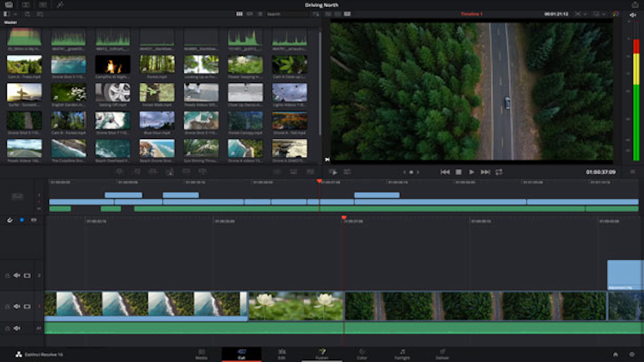Go to last frame button
Image resolution: width=644 pixels, height=362 pixels.
(485, 172)
